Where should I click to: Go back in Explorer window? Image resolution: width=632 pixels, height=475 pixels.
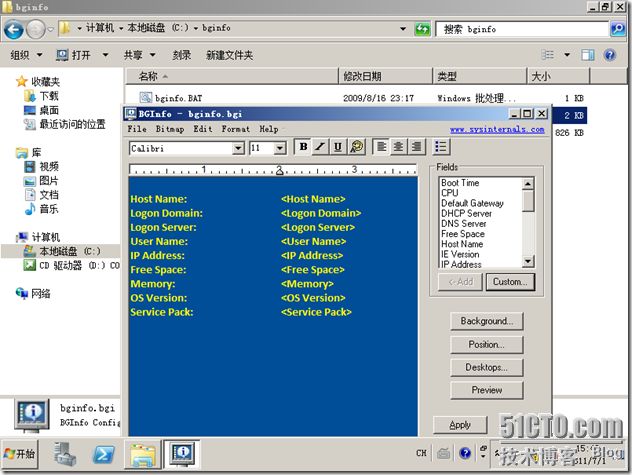click(14, 29)
